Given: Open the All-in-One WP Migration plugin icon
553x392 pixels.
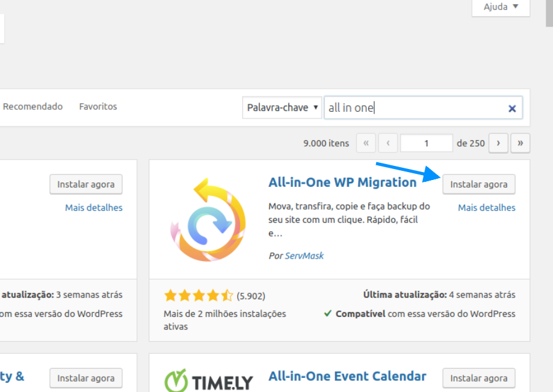Looking at the screenshot, I should 208,219.
